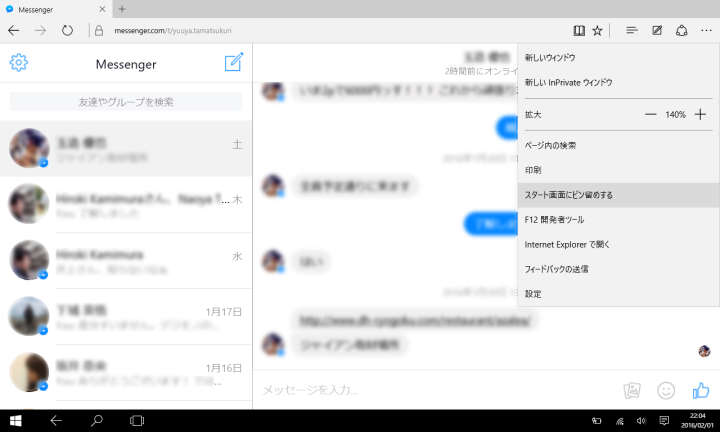Viewport: 720px width, 432px height.
Task: Click the Messenger sidebar heading
Action: tap(126, 64)
